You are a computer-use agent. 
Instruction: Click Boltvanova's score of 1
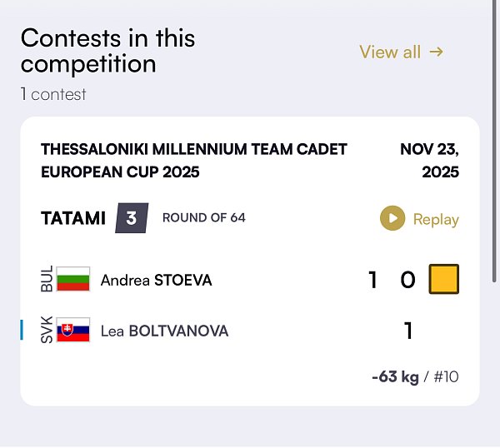pyautogui.click(x=408, y=331)
